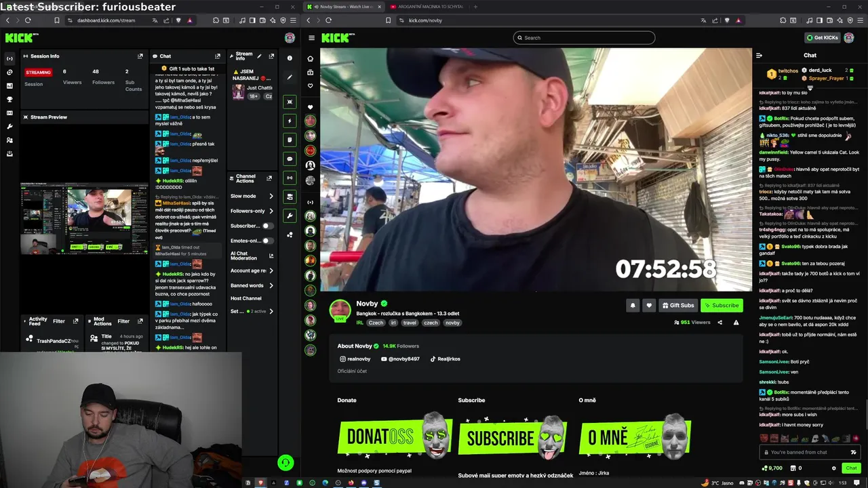Click the green headset support button
The width and height of the screenshot is (868, 488).
[285, 463]
